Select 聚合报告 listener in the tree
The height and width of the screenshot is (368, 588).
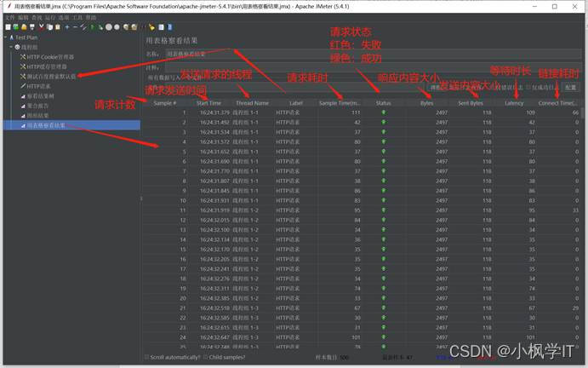37,106
